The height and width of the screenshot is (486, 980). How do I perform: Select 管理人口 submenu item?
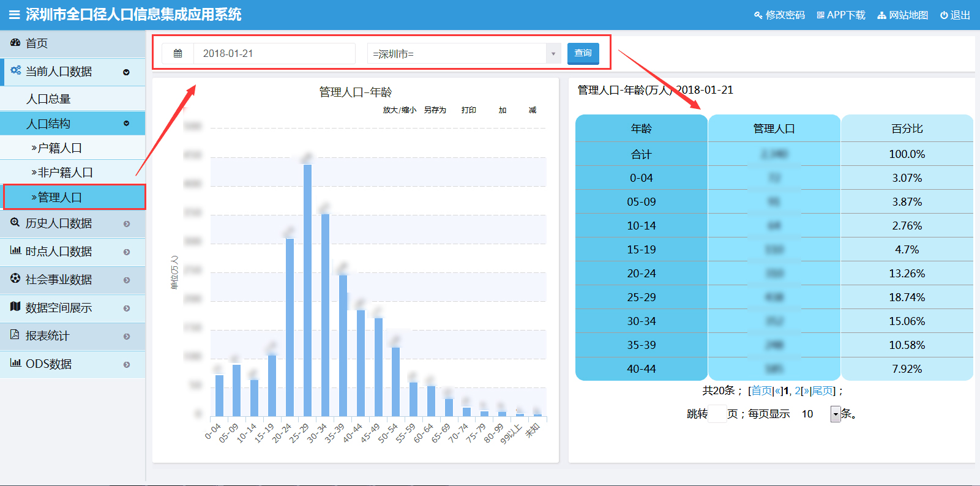click(x=74, y=197)
